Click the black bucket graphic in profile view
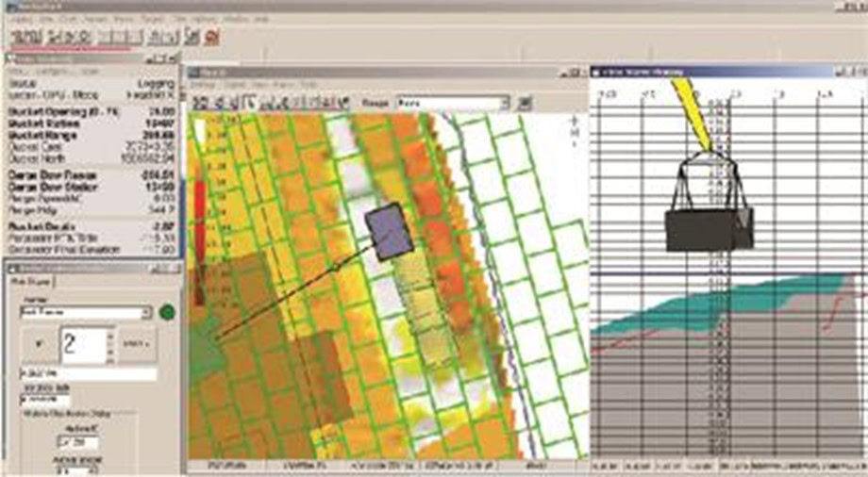Screen dimensions: 868x477 (709, 230)
